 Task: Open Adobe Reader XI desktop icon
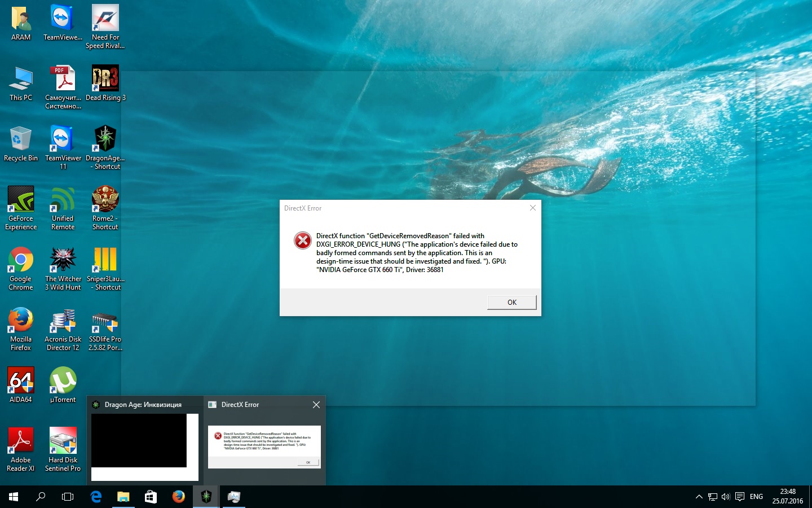tap(21, 450)
